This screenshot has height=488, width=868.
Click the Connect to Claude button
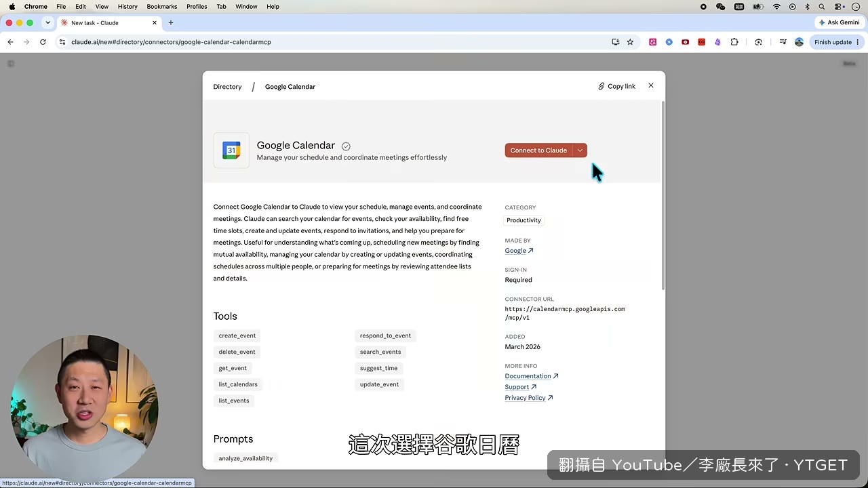click(538, 150)
